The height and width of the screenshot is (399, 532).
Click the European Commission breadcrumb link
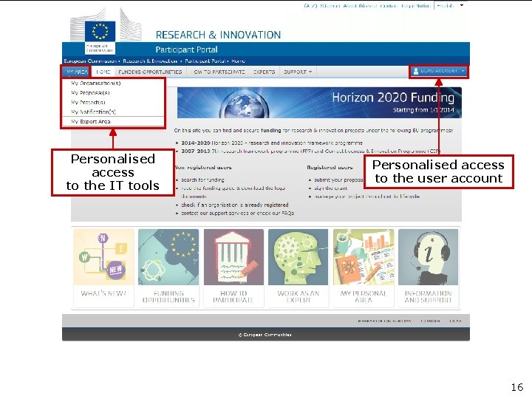90,61
